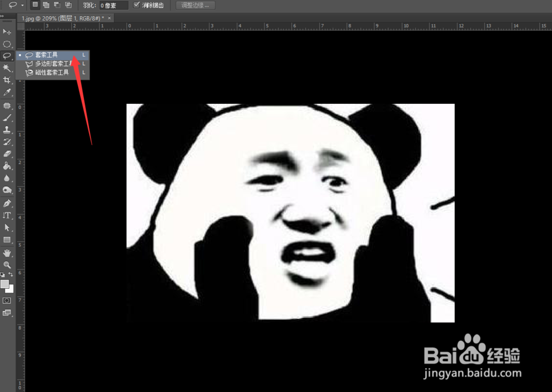Select the Vertical Type tool
The height and width of the screenshot is (392, 552).
[x=7, y=215]
